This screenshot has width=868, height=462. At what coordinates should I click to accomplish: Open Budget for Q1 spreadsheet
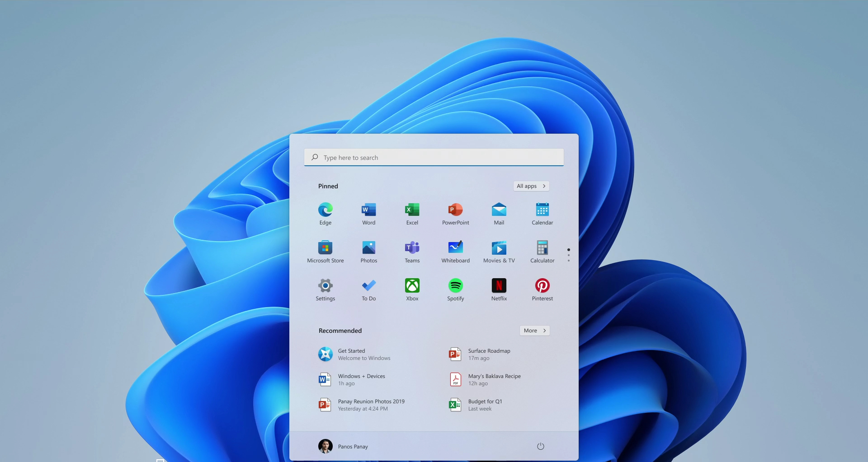(476, 405)
